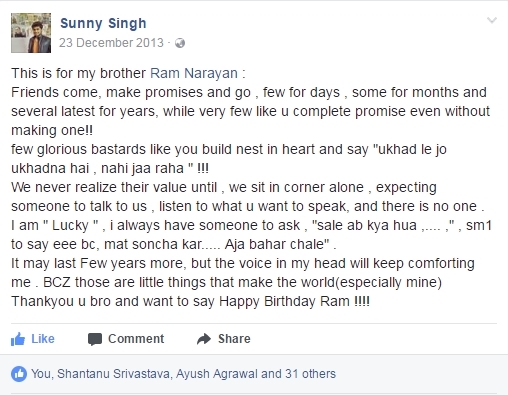Open Shantanu Srivastava's profile link
This screenshot has height=395, width=508.
pyautogui.click(x=113, y=374)
